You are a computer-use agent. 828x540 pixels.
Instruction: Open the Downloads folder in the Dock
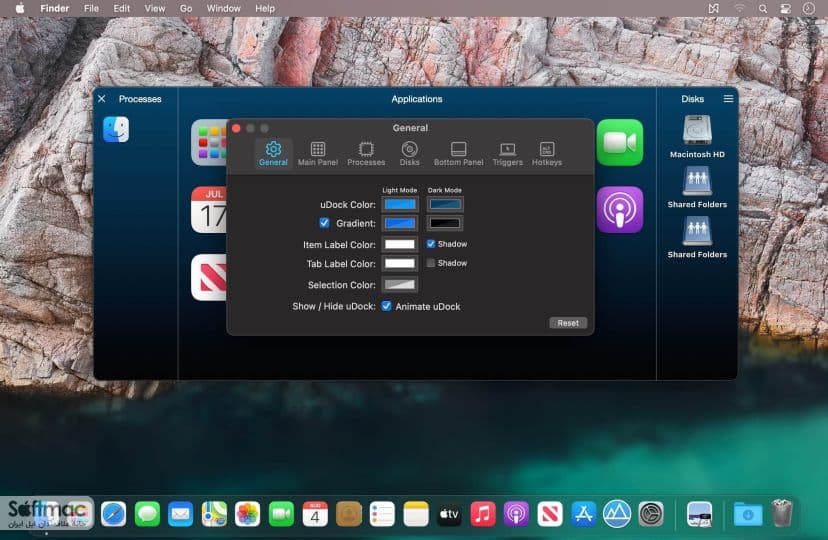[748, 514]
